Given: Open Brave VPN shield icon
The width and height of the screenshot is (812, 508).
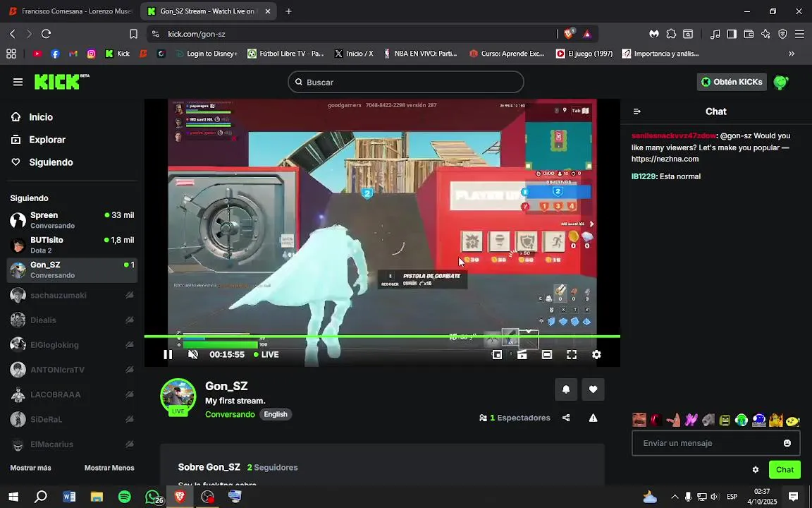Looking at the screenshot, I should pos(783,34).
